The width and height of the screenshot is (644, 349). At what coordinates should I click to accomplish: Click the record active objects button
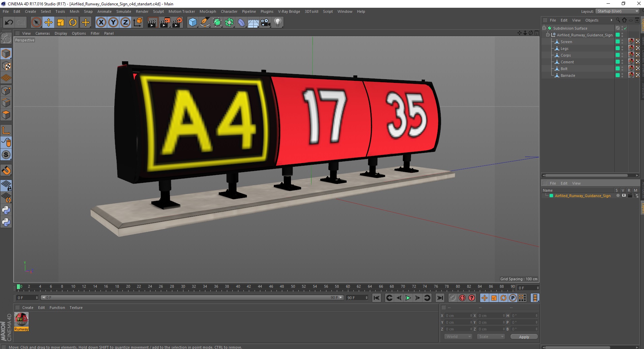click(453, 298)
